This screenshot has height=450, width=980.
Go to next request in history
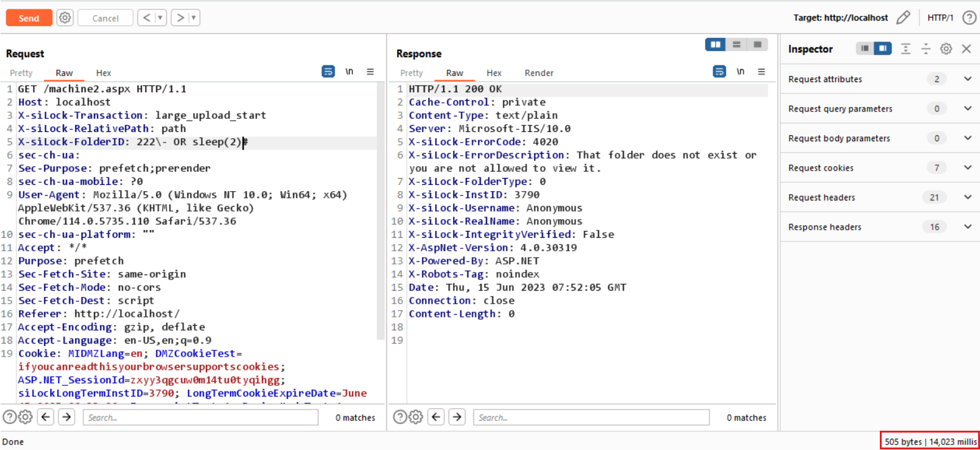point(180,18)
